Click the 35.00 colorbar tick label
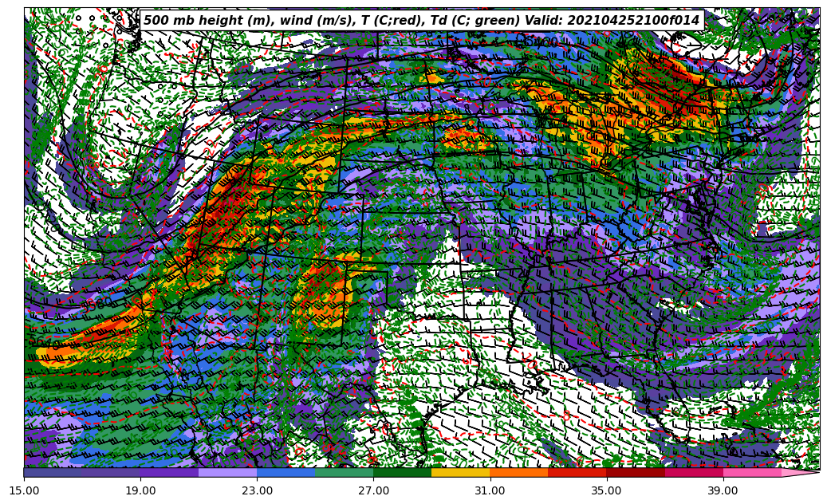Screen dimensions: 827x504 click(606, 490)
